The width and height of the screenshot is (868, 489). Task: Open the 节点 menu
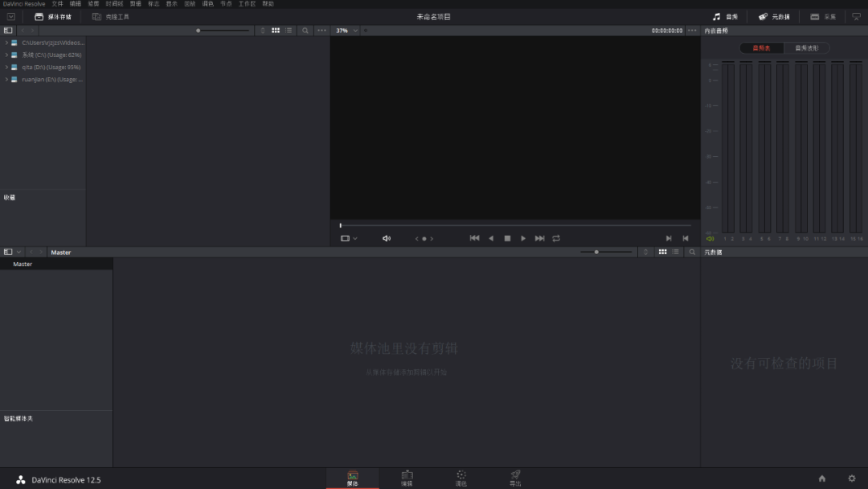(x=226, y=4)
